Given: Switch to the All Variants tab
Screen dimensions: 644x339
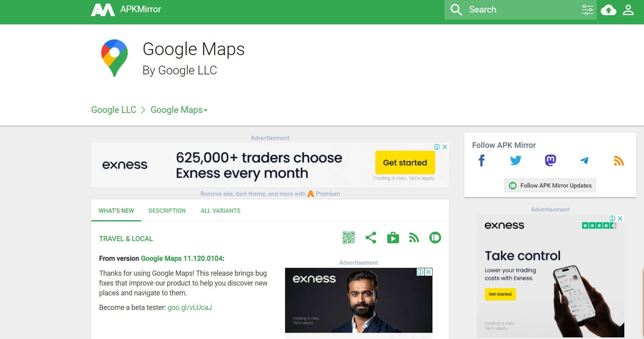Looking at the screenshot, I should 221,211.
